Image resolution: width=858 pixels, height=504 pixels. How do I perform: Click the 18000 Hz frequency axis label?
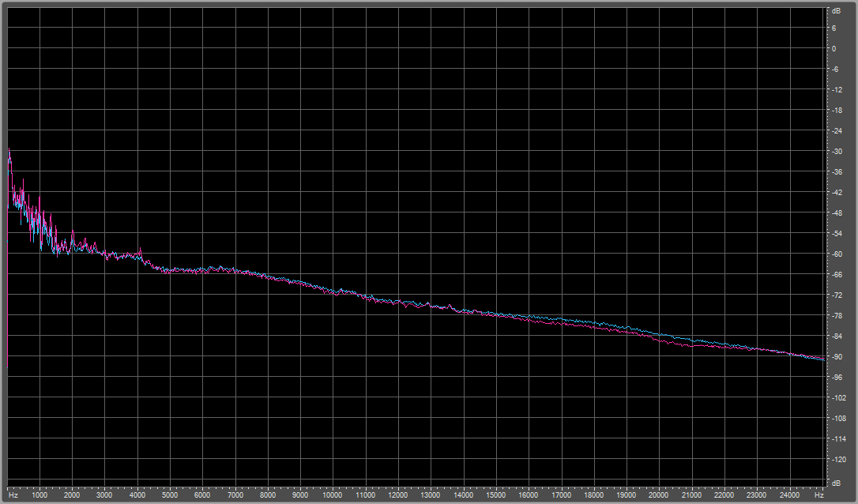pyautogui.click(x=594, y=495)
